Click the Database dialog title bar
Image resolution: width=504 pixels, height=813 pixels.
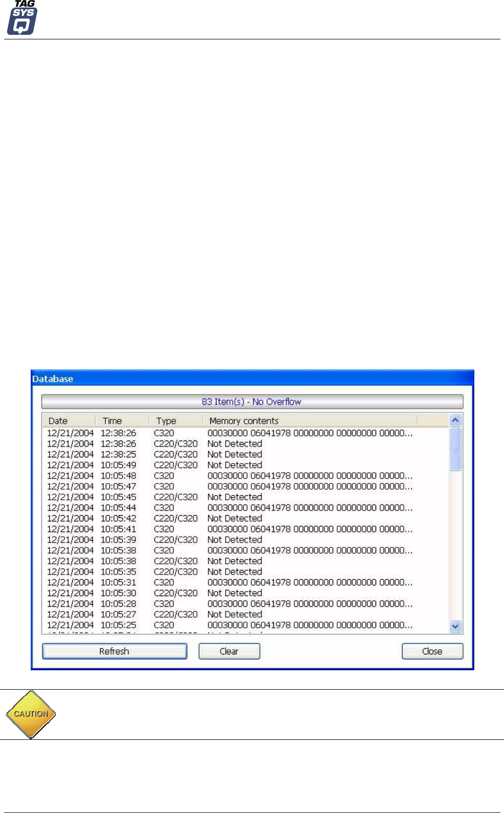pyautogui.click(x=252, y=379)
